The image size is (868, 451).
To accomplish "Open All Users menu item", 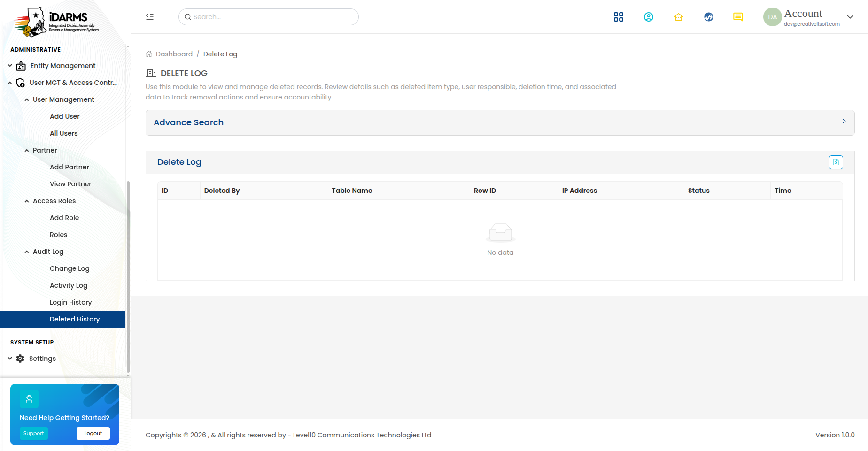I will pyautogui.click(x=64, y=133).
